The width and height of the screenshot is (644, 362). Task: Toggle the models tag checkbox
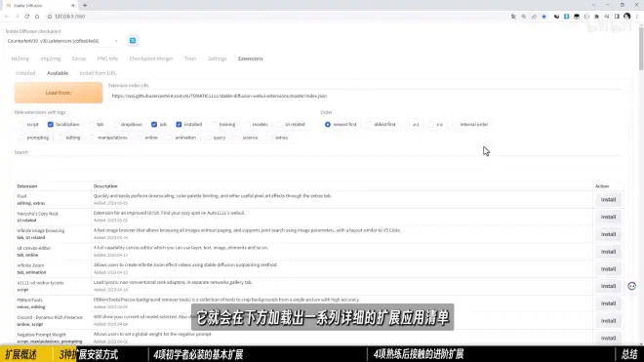247,124
